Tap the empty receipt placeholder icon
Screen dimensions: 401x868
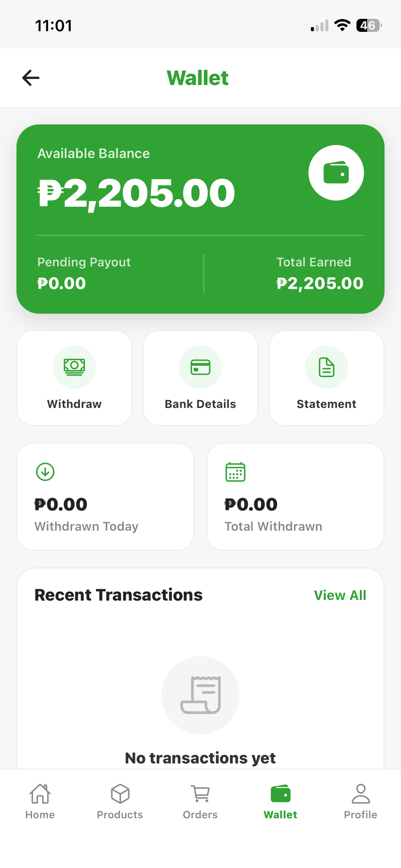(200, 695)
